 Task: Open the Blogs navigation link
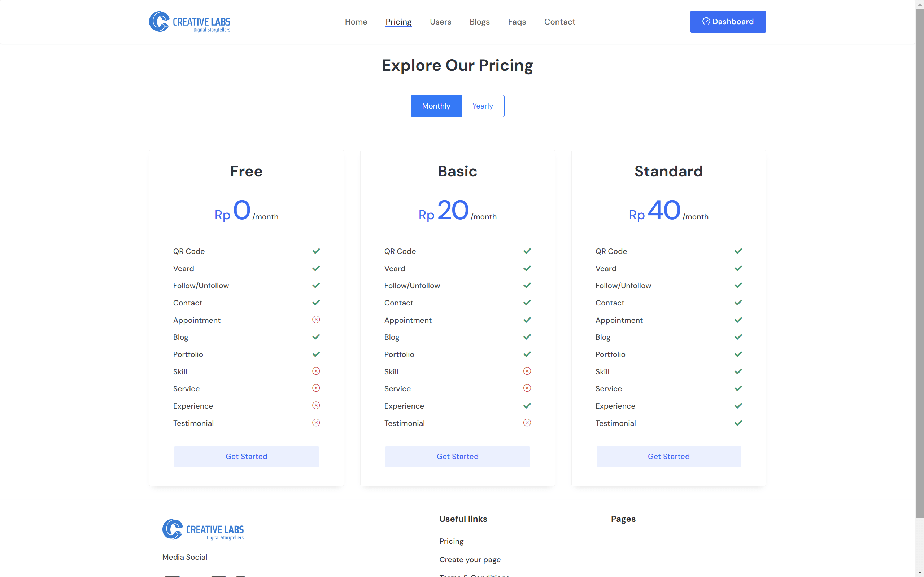point(479,22)
